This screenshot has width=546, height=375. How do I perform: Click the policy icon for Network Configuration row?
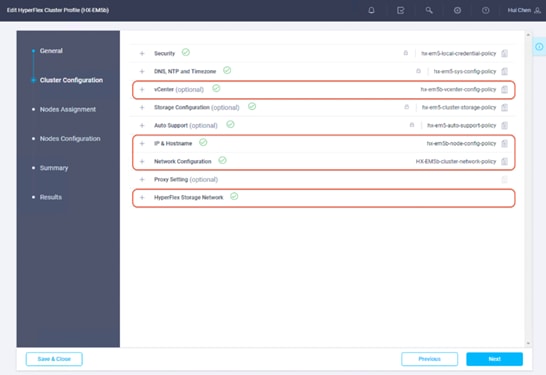(x=504, y=162)
